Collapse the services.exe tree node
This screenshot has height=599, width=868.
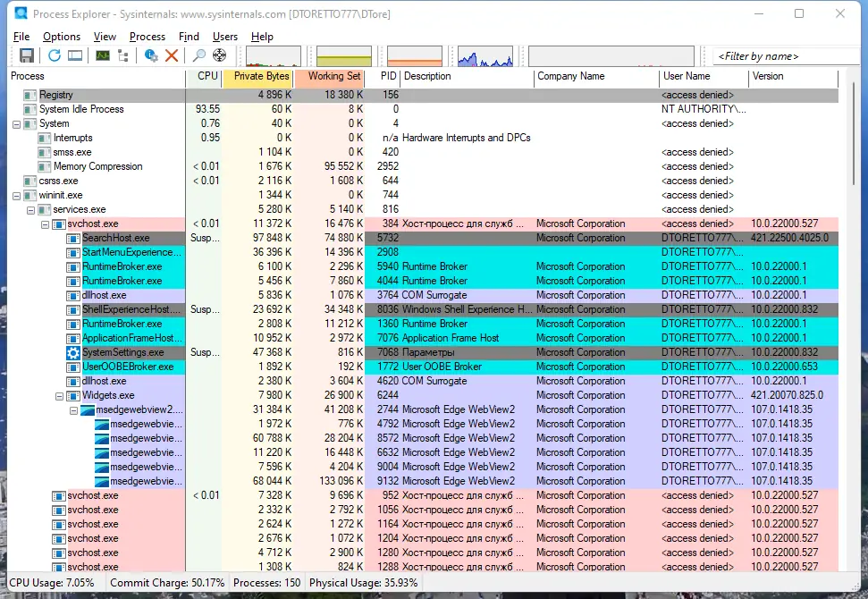31,210
